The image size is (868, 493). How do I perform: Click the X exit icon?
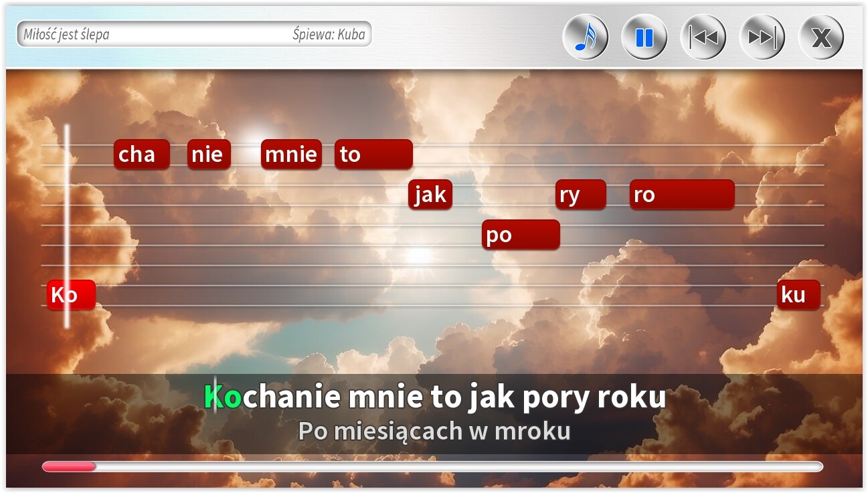click(820, 36)
